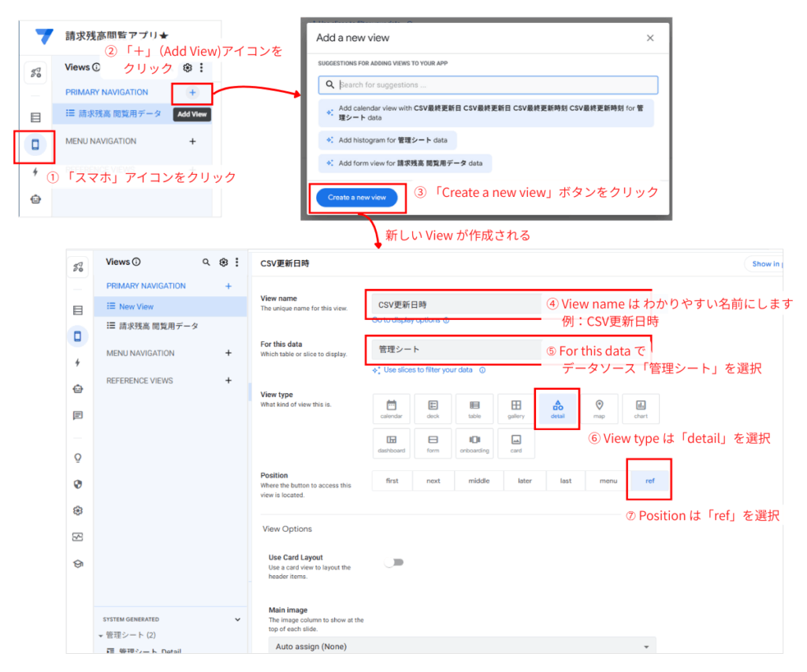Choose the map View type

tap(599, 408)
